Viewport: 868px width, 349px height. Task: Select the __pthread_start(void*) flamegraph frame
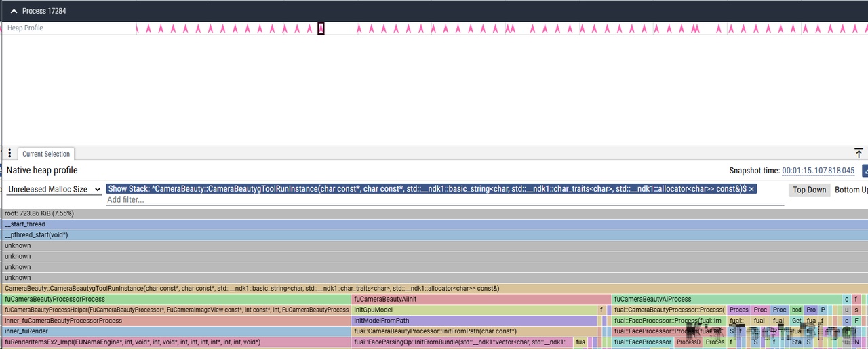(434, 235)
